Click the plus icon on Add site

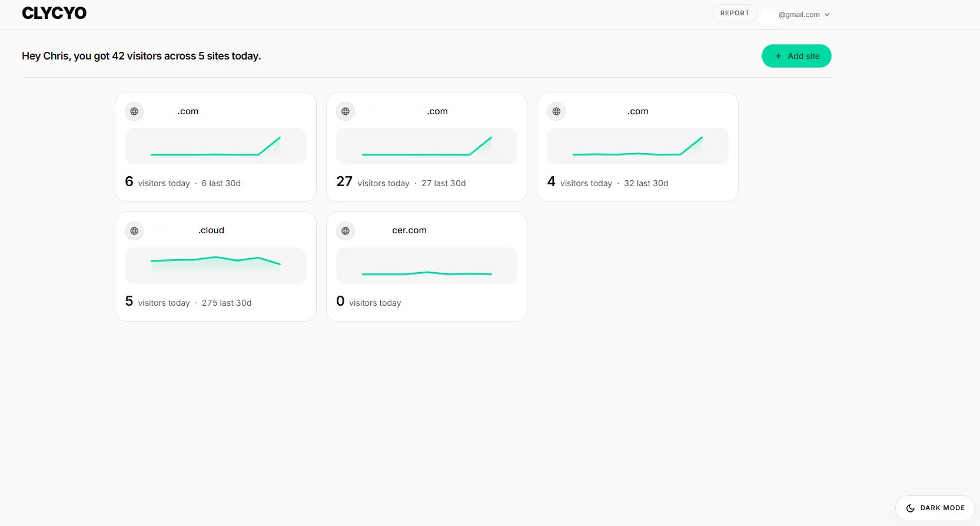coord(778,56)
